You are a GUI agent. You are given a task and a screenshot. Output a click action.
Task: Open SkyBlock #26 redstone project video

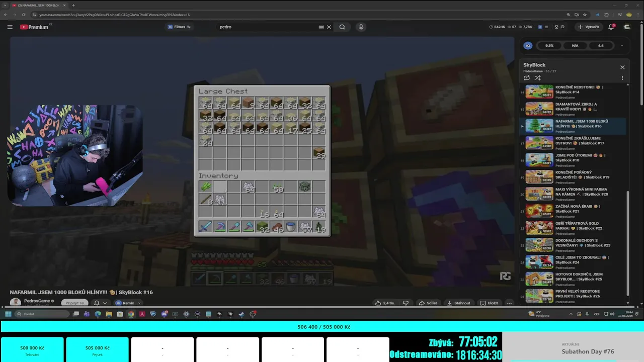click(574, 296)
